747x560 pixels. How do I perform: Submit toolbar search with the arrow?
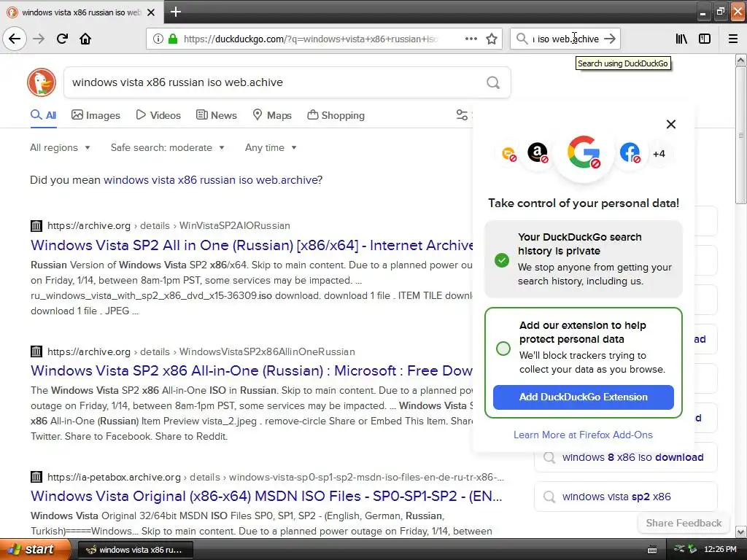(x=610, y=39)
